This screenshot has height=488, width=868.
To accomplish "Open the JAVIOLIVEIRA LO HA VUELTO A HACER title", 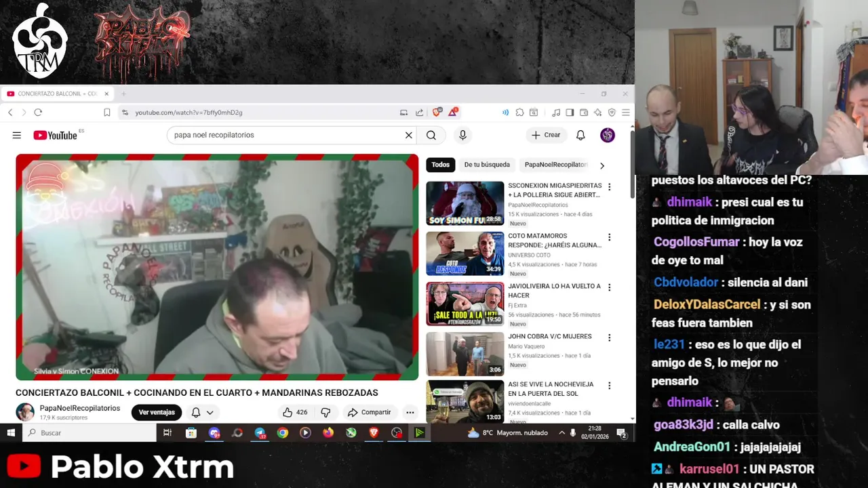I will click(x=555, y=291).
